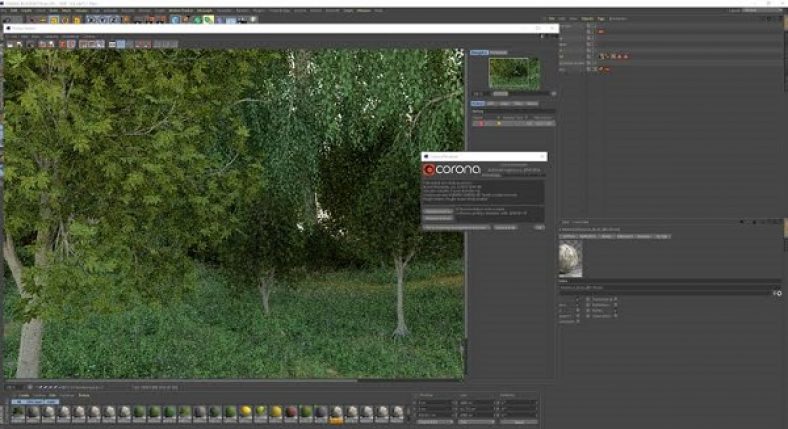Image resolution: width=788 pixels, height=429 pixels.
Task: Click the Navigator render thumbnail
Action: [514, 73]
